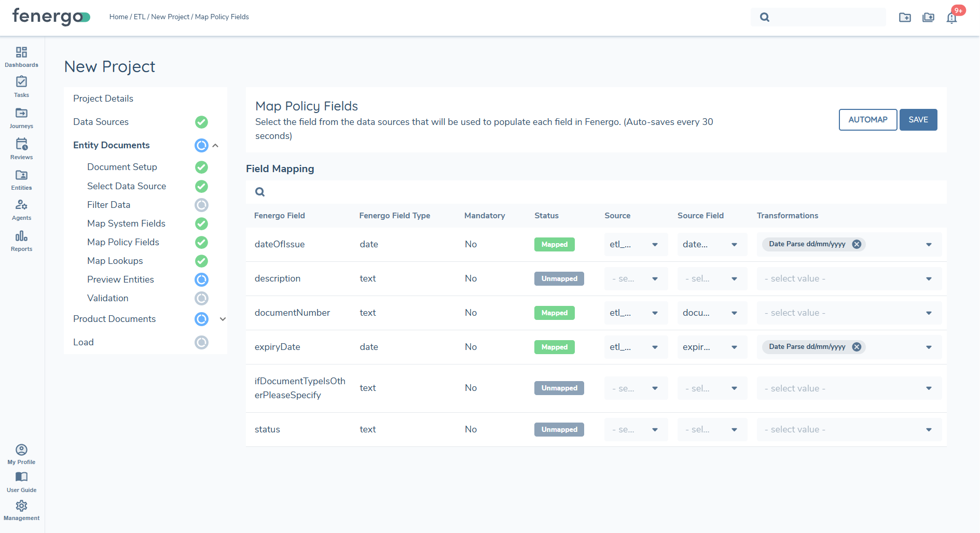
Task: Expand the Product Documents section
Action: click(x=223, y=319)
